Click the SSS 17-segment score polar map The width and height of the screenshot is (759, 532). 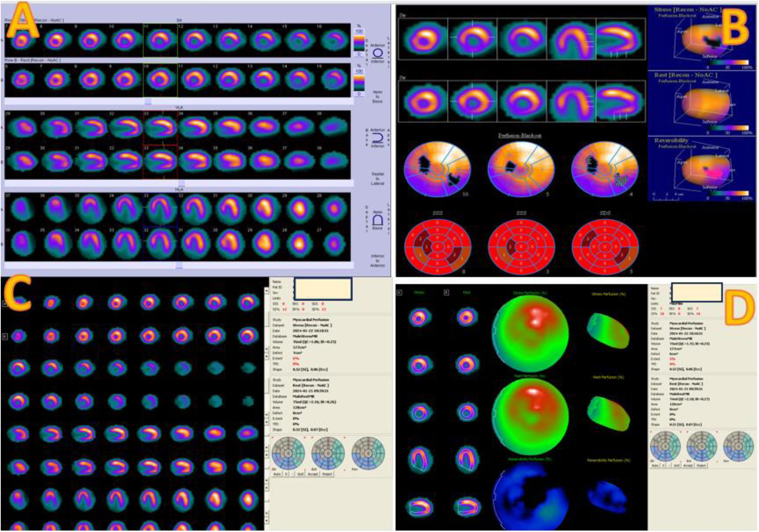tap(438, 247)
